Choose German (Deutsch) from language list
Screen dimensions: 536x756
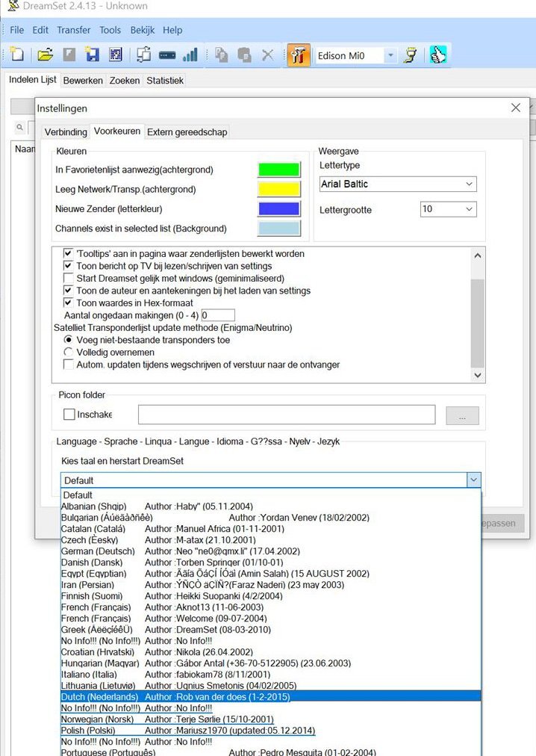point(98,551)
